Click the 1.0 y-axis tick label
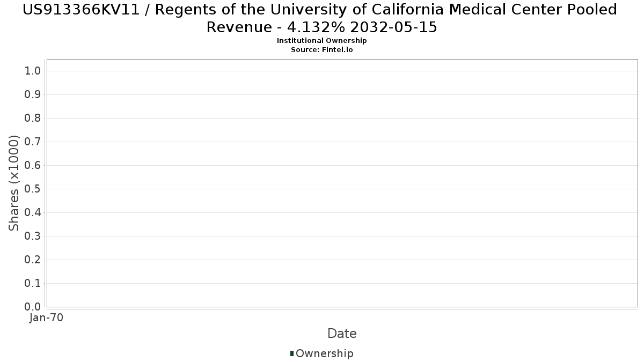This screenshot has width=644, height=362. point(33,71)
